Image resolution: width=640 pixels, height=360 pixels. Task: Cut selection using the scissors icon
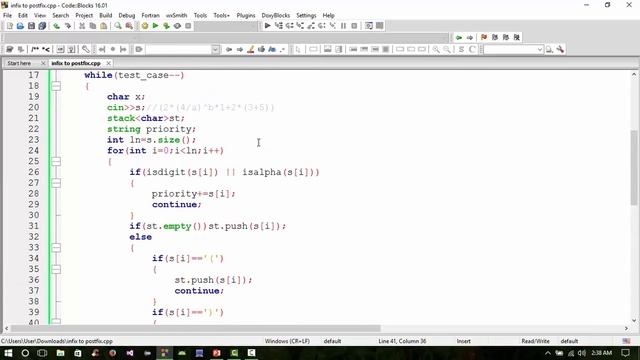[82, 26]
